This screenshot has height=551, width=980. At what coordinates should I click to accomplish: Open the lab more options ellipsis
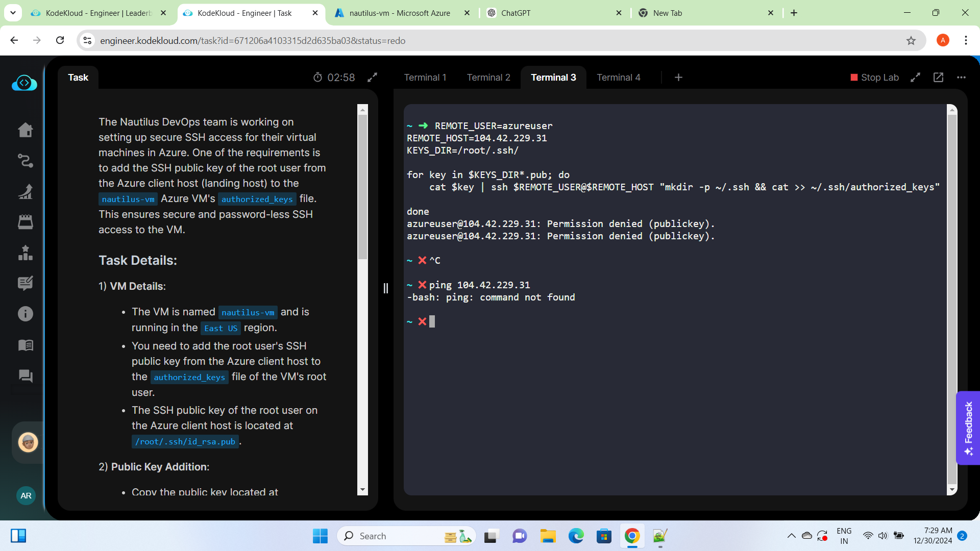tap(961, 78)
